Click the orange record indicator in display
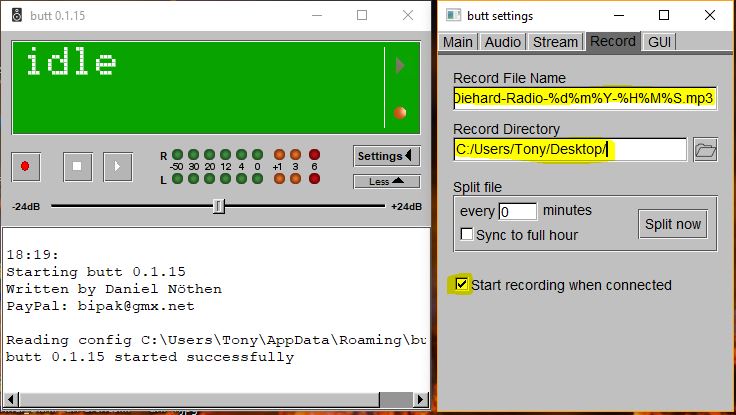 [400, 113]
